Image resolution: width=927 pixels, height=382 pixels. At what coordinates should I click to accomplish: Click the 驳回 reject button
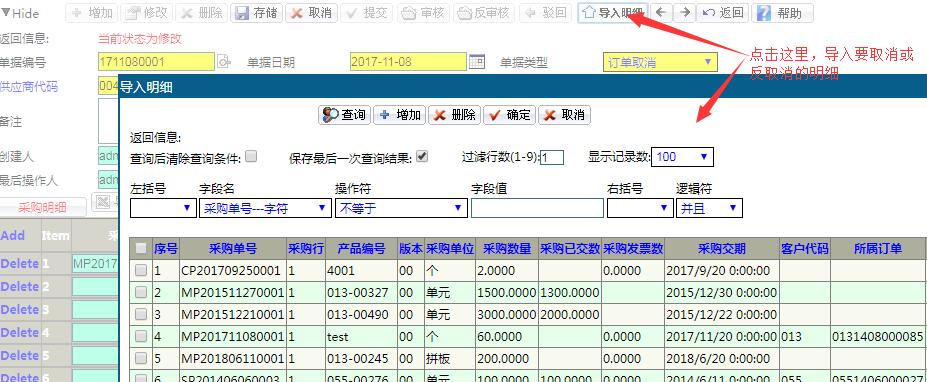pyautogui.click(x=546, y=13)
